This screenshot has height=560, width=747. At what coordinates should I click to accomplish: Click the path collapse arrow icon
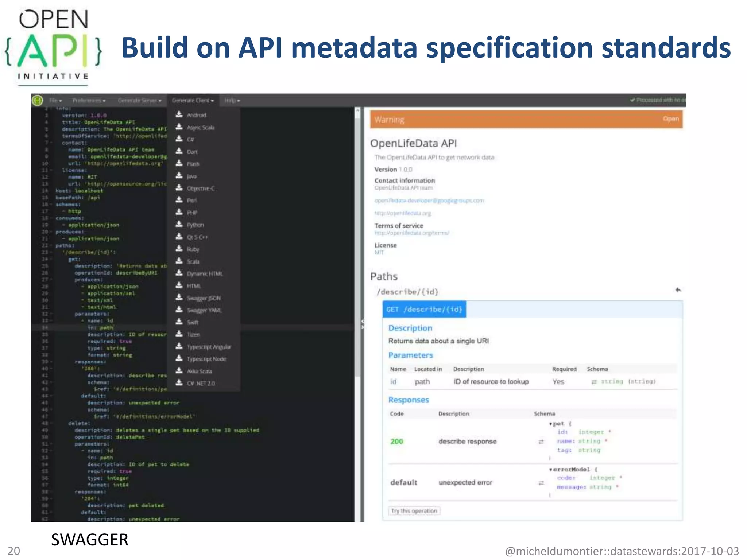678,290
